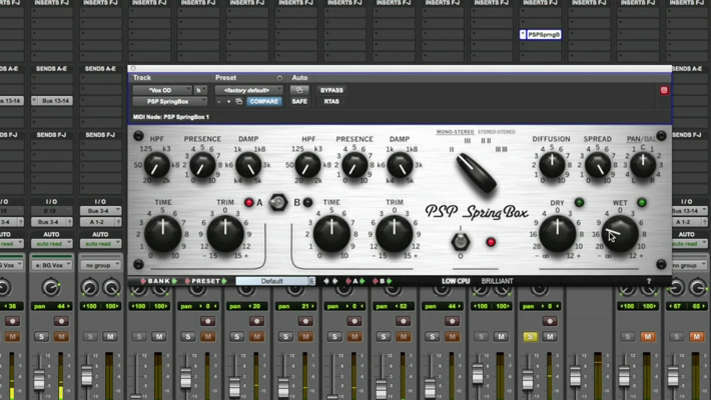This screenshot has height=400, width=711.
Task: Open the Bus 13-14 selector under I/O
Action: pyautogui.click(x=688, y=210)
